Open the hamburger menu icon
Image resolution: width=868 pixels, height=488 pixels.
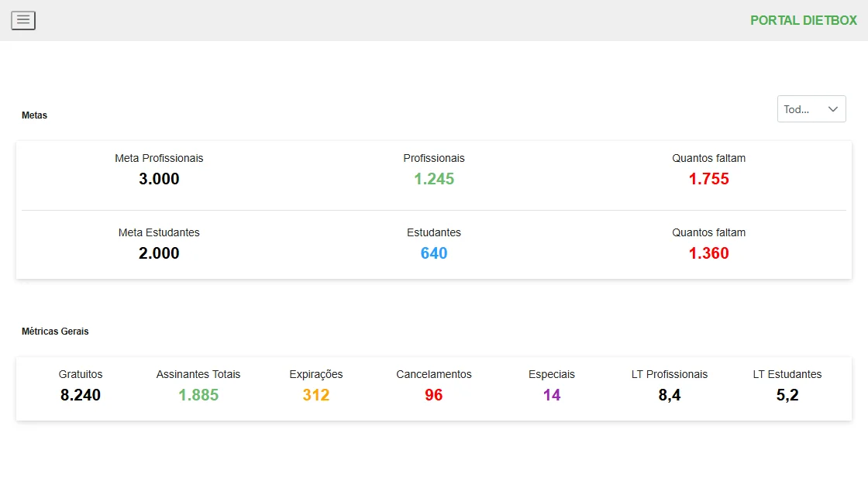tap(23, 20)
